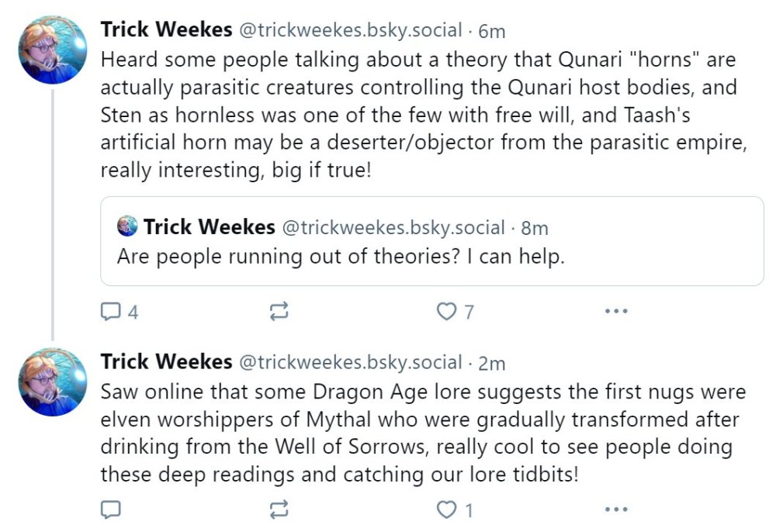Repost the Qunari horns theory post
Viewport: 776px width, 532px height.
click(279, 312)
